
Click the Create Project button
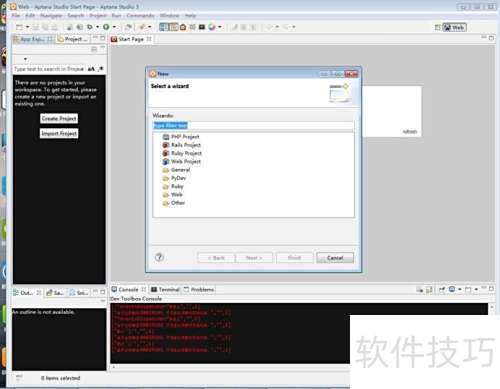(x=59, y=118)
